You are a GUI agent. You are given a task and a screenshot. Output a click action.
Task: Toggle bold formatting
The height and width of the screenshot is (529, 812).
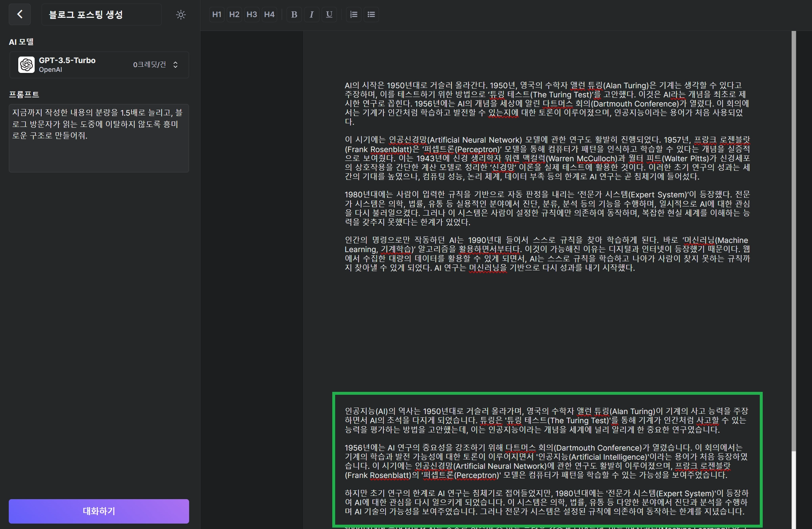click(294, 15)
